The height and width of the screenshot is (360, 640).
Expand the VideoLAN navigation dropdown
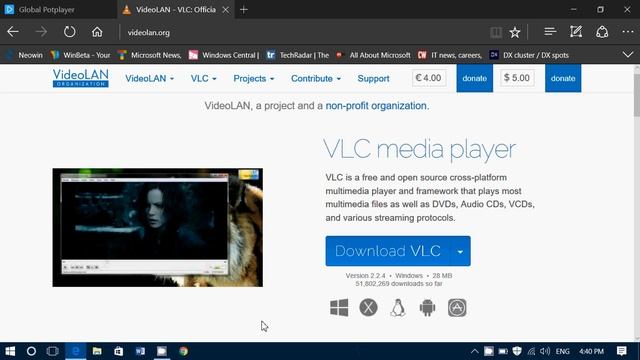point(149,78)
